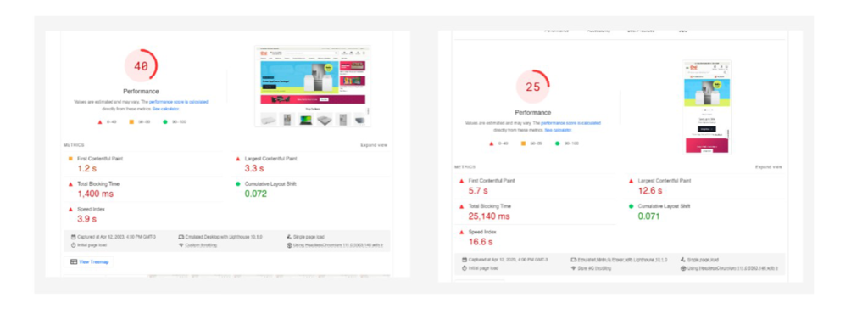Image resolution: width=868 pixels, height=309 pixels.
Task: Select the Speed Index 3.9 s metric
Action: tap(146, 214)
